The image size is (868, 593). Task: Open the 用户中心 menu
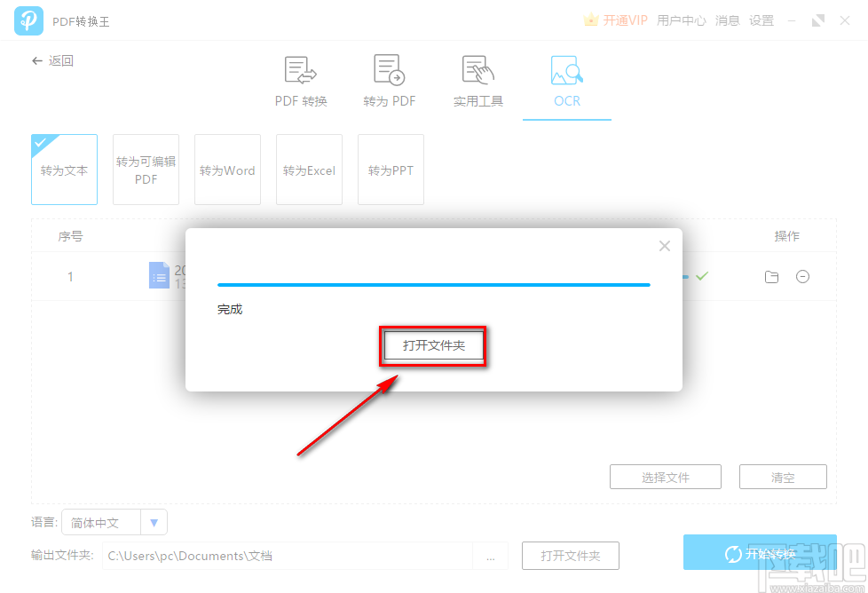coord(681,20)
